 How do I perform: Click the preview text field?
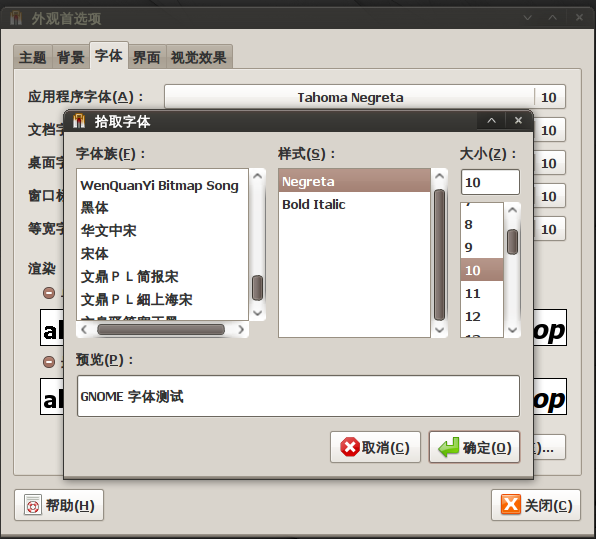pyautogui.click(x=298, y=396)
